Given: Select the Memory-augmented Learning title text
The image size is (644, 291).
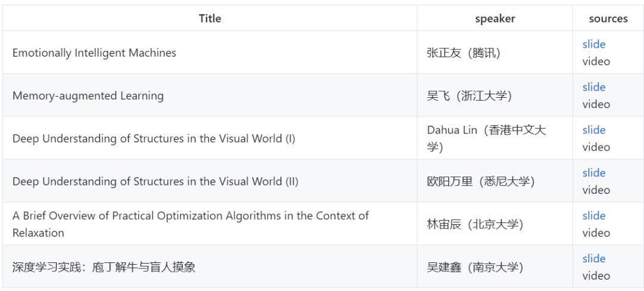Looking at the screenshot, I should [x=88, y=96].
